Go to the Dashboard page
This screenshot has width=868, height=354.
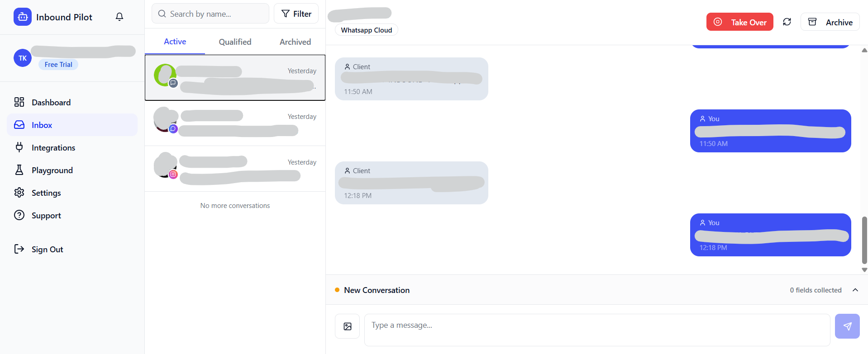click(x=51, y=102)
